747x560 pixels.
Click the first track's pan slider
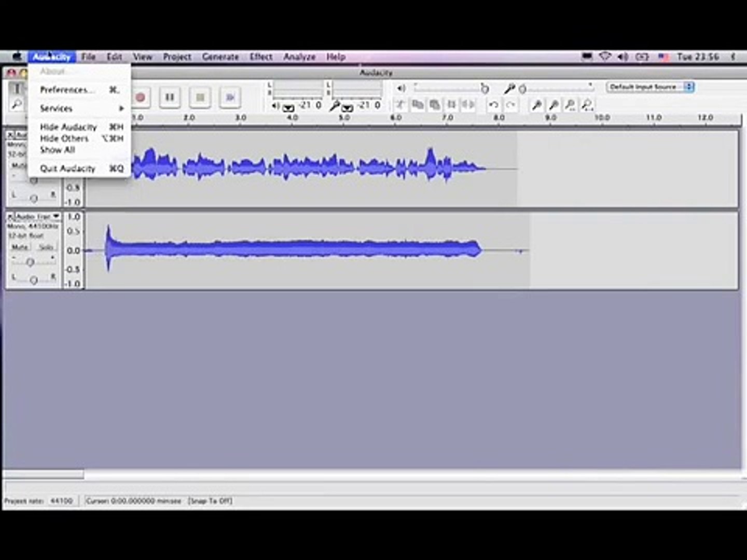[34, 198]
